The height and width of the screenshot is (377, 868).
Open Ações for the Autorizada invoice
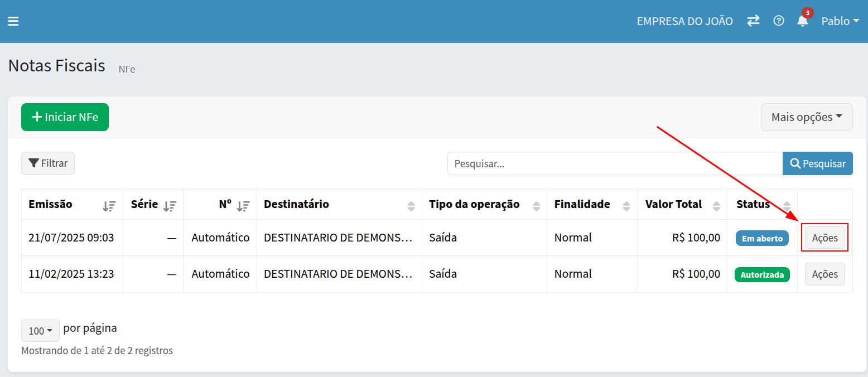(824, 274)
